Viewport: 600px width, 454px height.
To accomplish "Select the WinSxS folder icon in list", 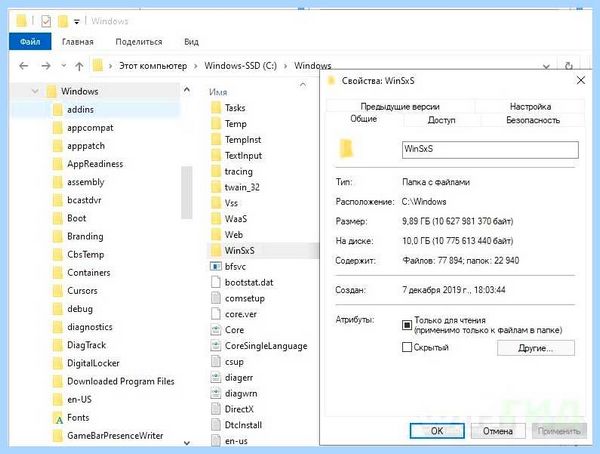I will 216,250.
